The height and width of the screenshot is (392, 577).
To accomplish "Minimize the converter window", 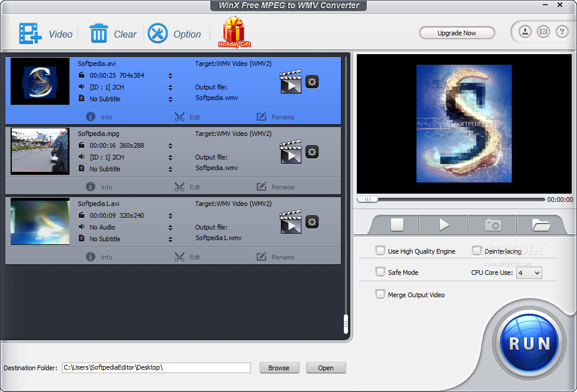I will (545, 5).
